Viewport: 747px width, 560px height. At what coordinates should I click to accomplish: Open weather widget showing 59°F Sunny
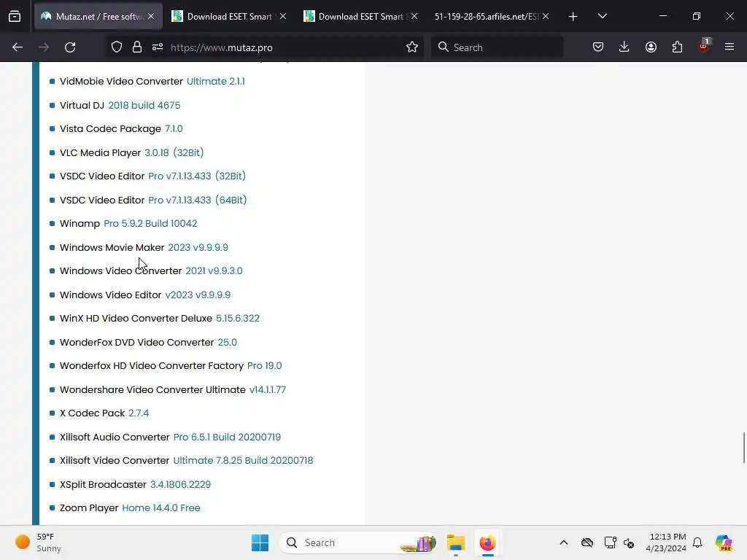click(39, 542)
